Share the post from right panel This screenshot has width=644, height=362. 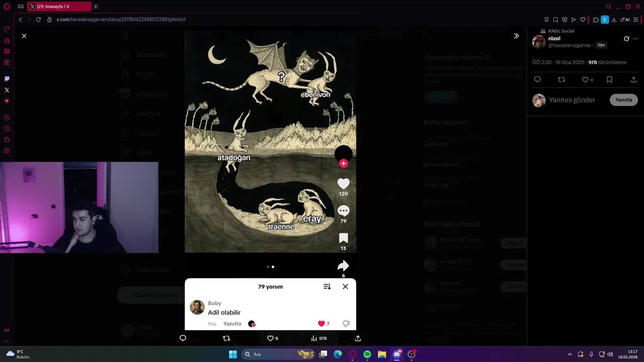coord(633,79)
